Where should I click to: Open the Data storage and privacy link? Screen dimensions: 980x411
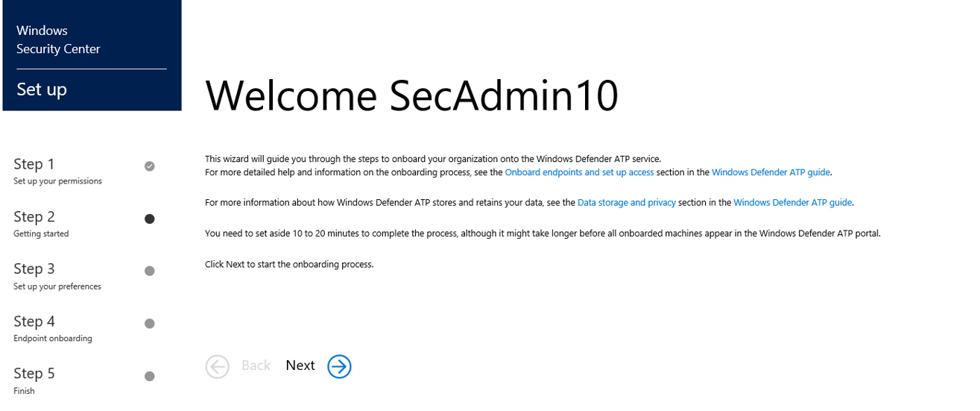(626, 202)
